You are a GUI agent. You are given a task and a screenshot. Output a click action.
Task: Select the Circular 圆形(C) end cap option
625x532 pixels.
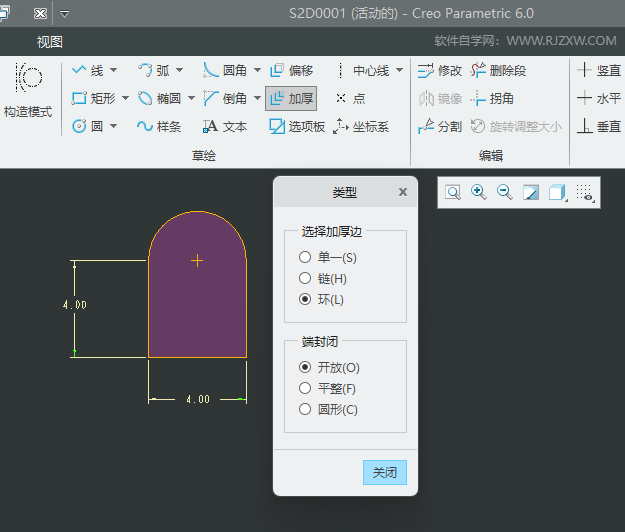328,409
